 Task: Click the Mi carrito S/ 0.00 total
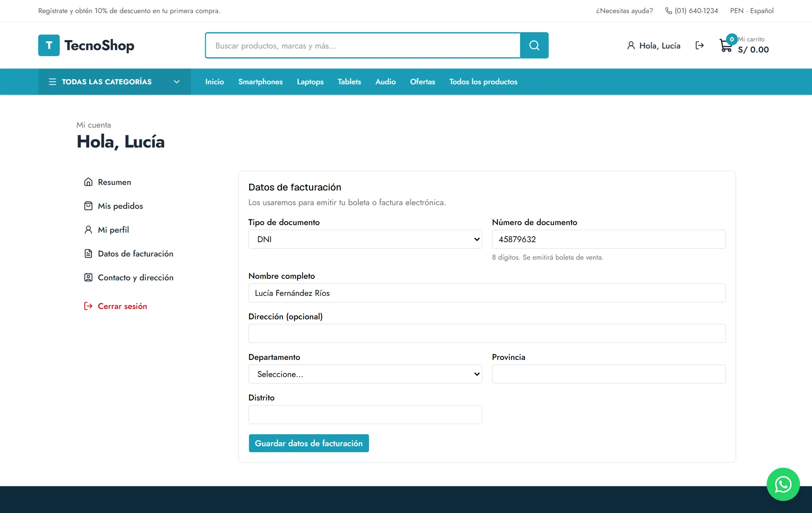[x=753, y=45]
